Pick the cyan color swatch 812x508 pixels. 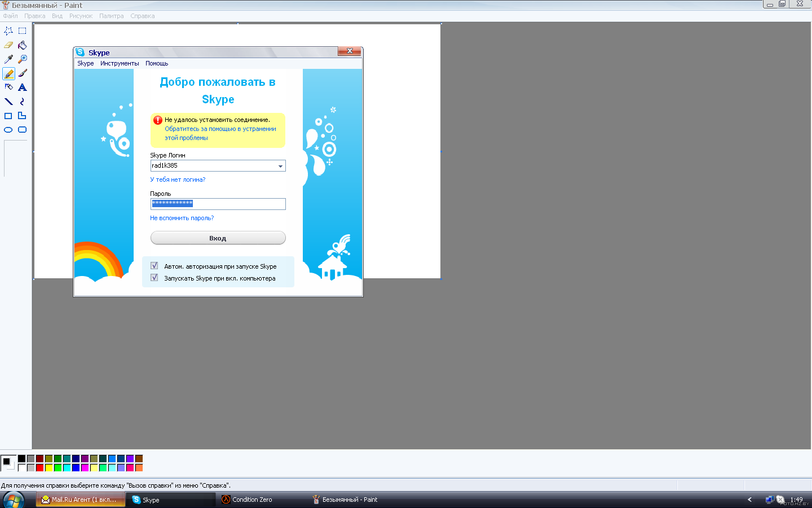point(67,468)
